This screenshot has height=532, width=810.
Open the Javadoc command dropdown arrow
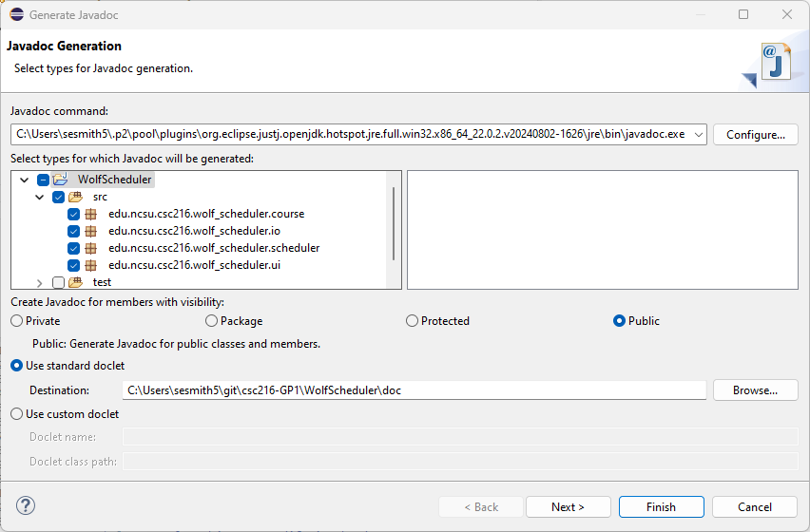click(x=699, y=135)
